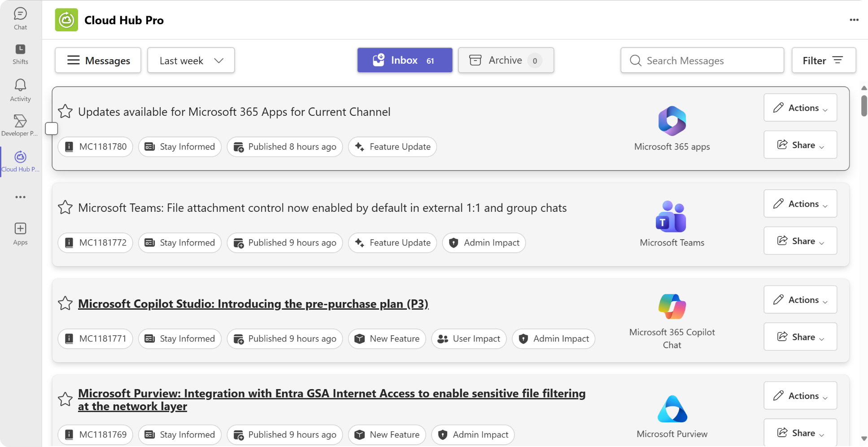Click the Microsoft Teams product icon
The image size is (868, 447).
(x=671, y=217)
